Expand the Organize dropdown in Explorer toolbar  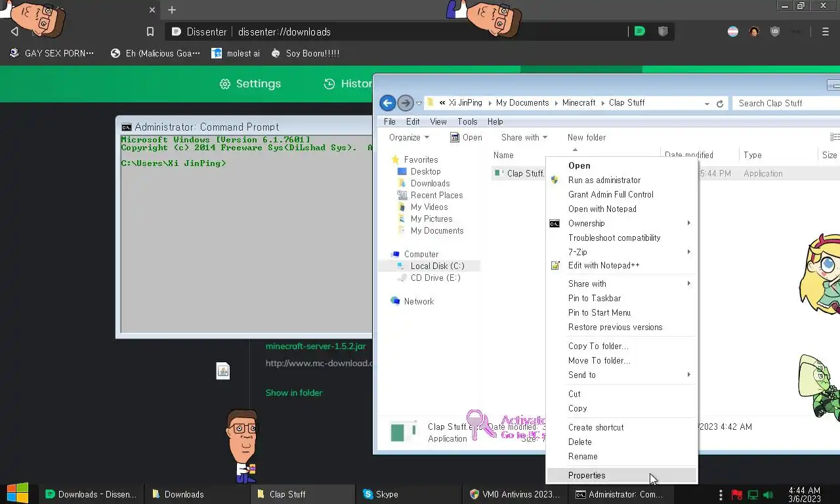(x=409, y=137)
